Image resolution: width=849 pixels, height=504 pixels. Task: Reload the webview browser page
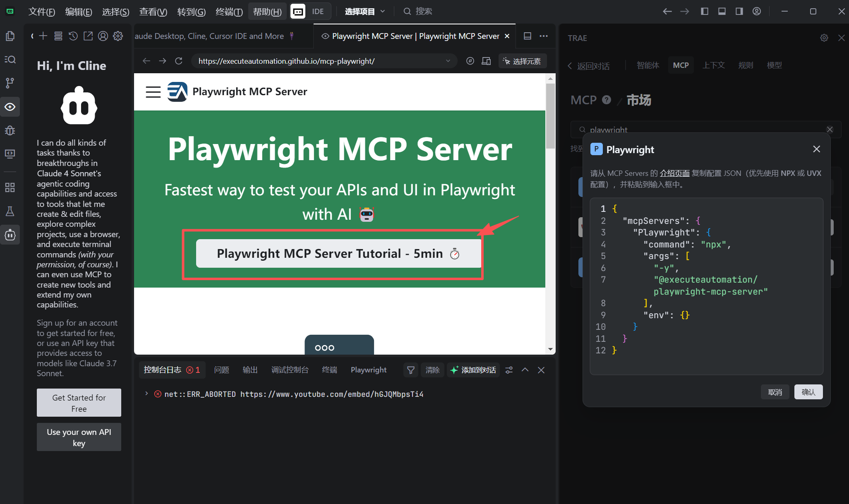(179, 61)
